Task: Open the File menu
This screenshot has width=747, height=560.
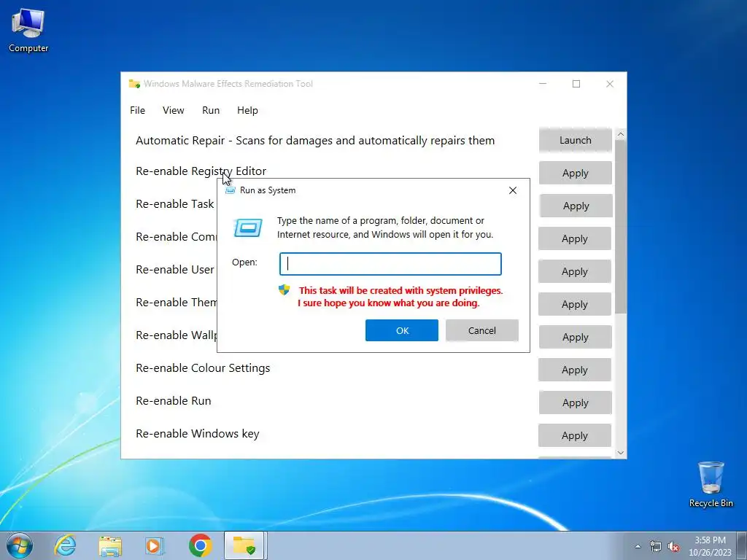Action: 138,110
